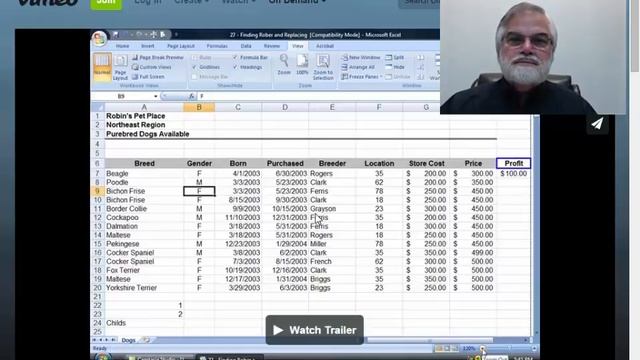Viewport: 640px width, 360px height.
Task: Select row 9 header
Action: pyautogui.click(x=98, y=191)
